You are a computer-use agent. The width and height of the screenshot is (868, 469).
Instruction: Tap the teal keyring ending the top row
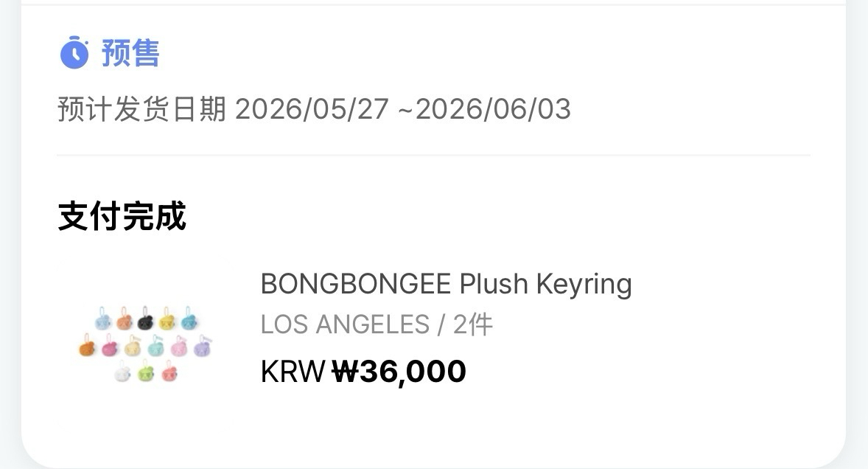coord(189,321)
